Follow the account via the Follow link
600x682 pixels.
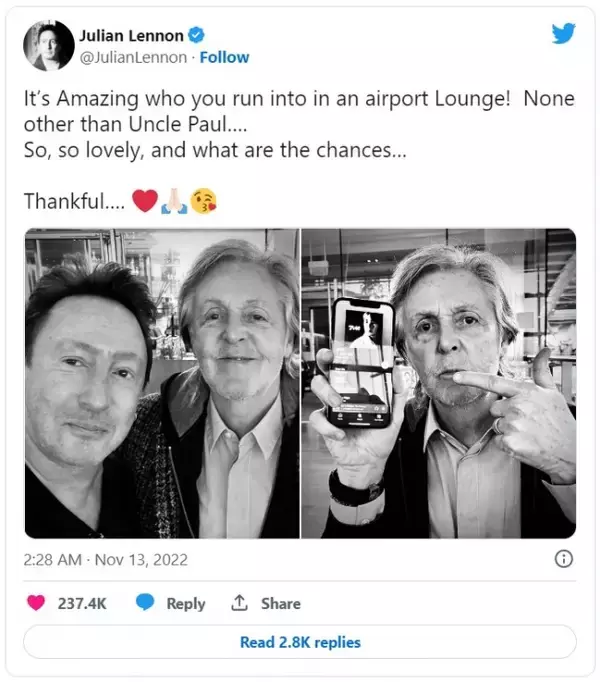pos(224,57)
